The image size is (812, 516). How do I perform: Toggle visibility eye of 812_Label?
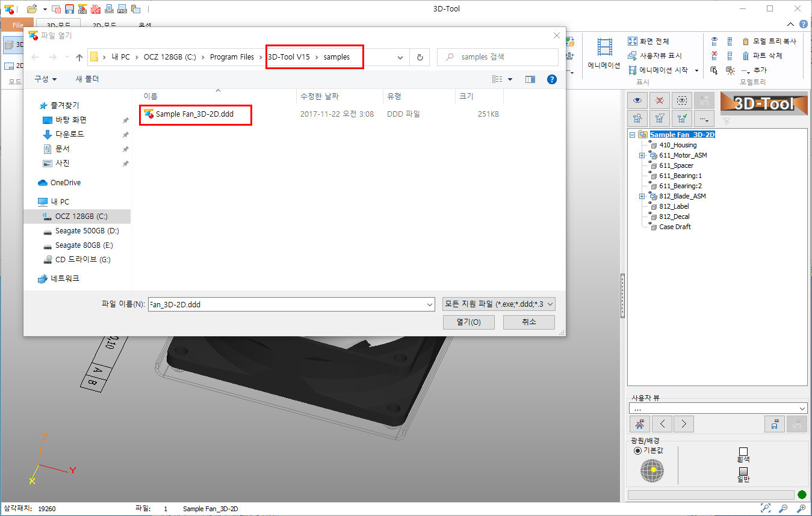pos(651,204)
